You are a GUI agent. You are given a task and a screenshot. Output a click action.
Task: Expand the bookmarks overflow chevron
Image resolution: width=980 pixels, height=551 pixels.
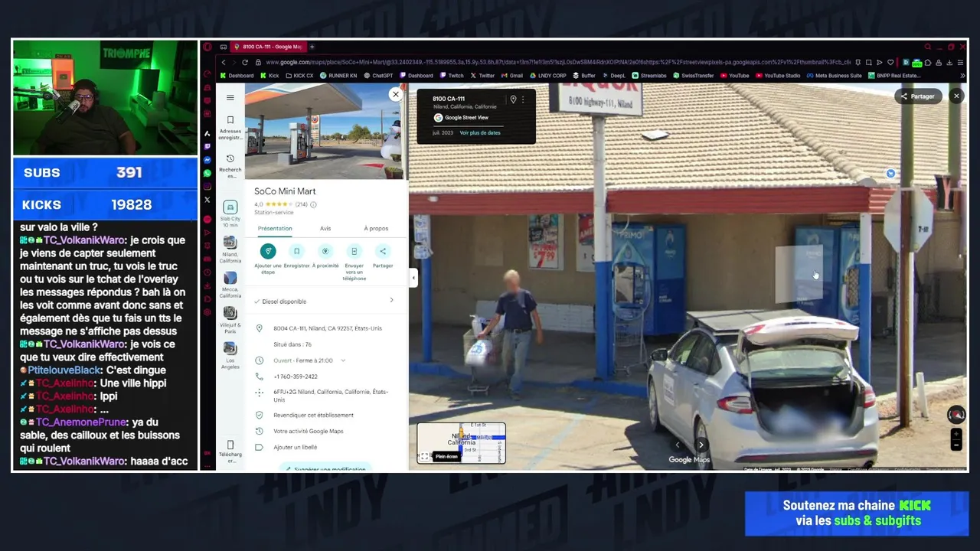[x=962, y=76]
